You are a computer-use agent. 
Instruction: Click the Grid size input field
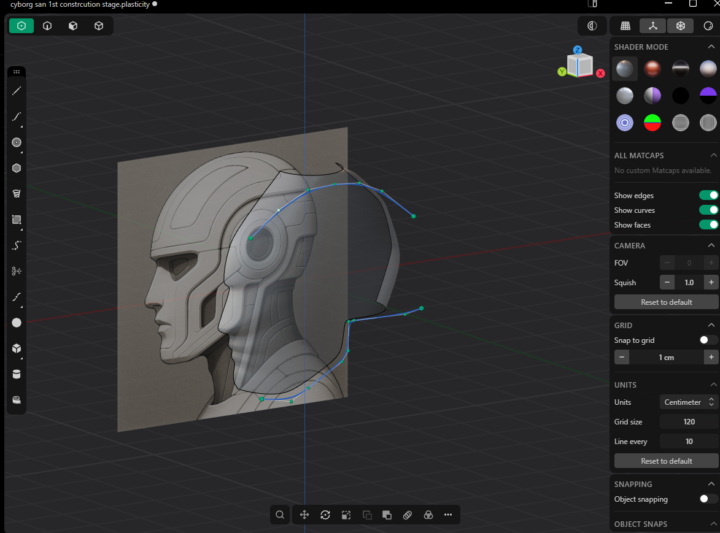[689, 422]
